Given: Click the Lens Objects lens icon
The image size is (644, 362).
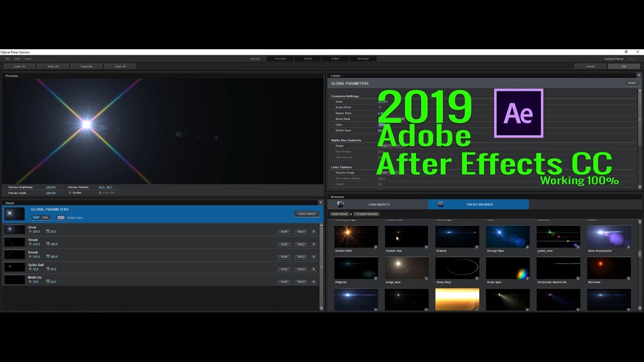Looking at the screenshot, I should [x=341, y=204].
